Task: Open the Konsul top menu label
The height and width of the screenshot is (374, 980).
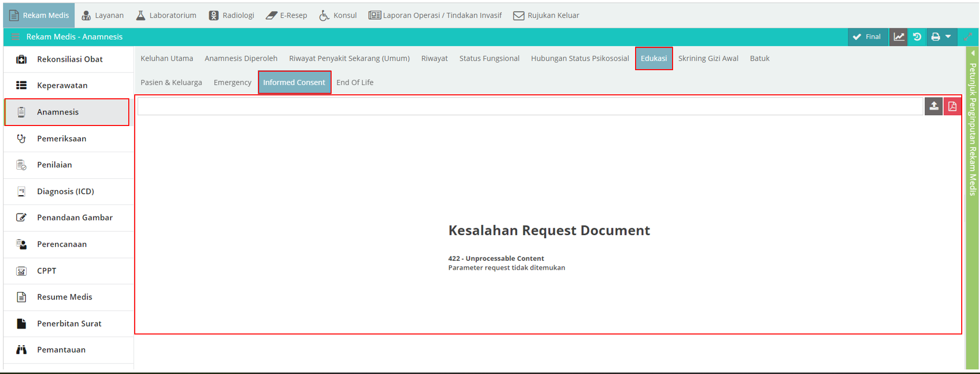Action: click(345, 15)
